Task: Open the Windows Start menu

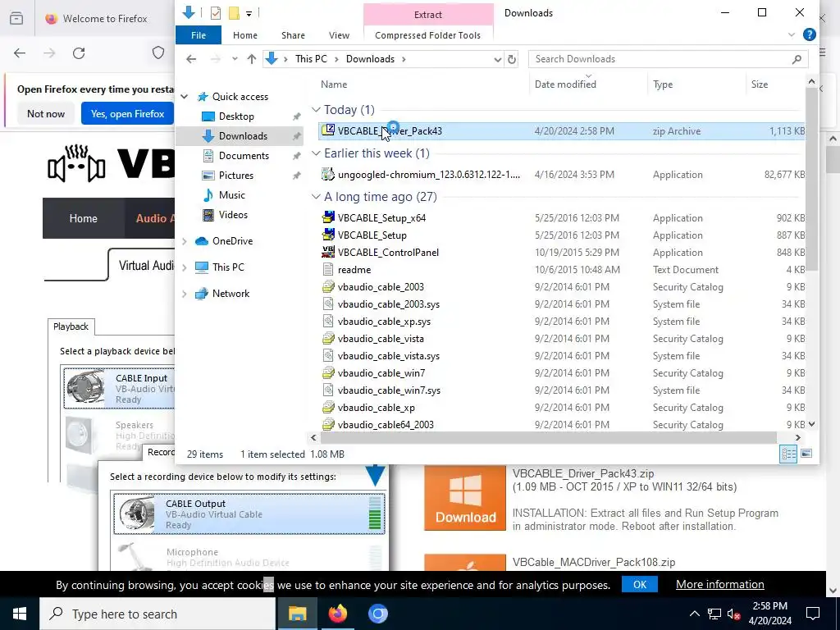Action: (x=20, y=614)
